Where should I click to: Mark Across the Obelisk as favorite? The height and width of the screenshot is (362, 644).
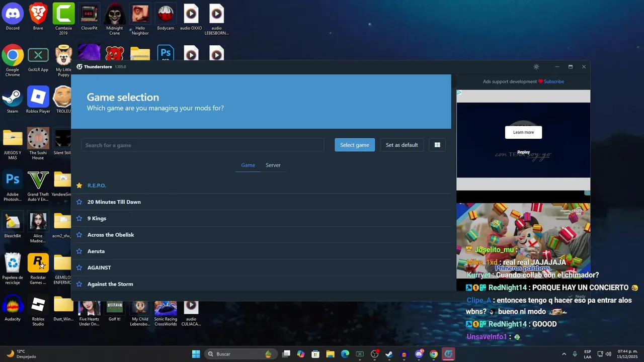pyautogui.click(x=79, y=235)
